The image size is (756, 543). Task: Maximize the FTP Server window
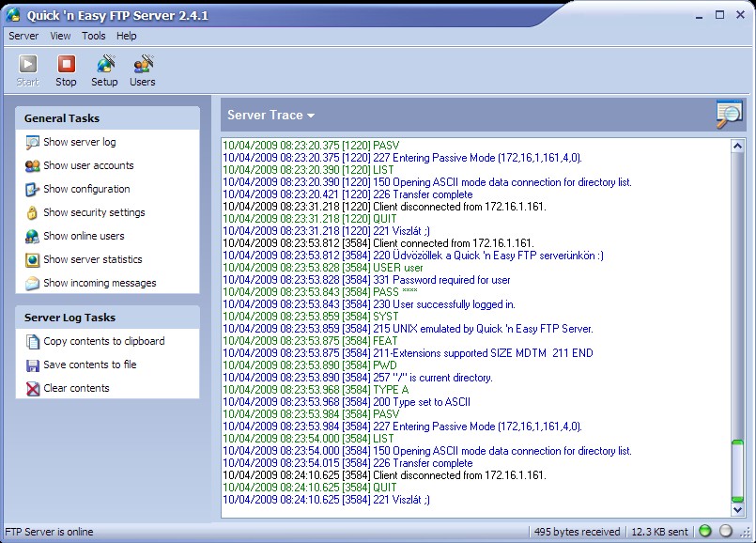click(x=719, y=15)
